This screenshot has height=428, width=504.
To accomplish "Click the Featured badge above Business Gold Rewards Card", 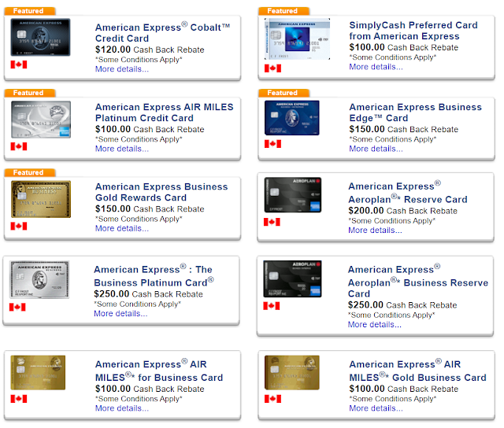I will (x=30, y=172).
